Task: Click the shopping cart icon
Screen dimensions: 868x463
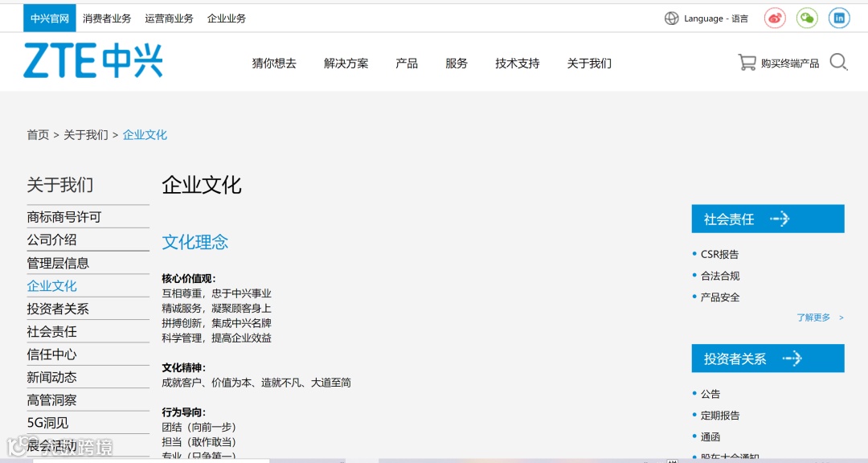Action: click(747, 62)
